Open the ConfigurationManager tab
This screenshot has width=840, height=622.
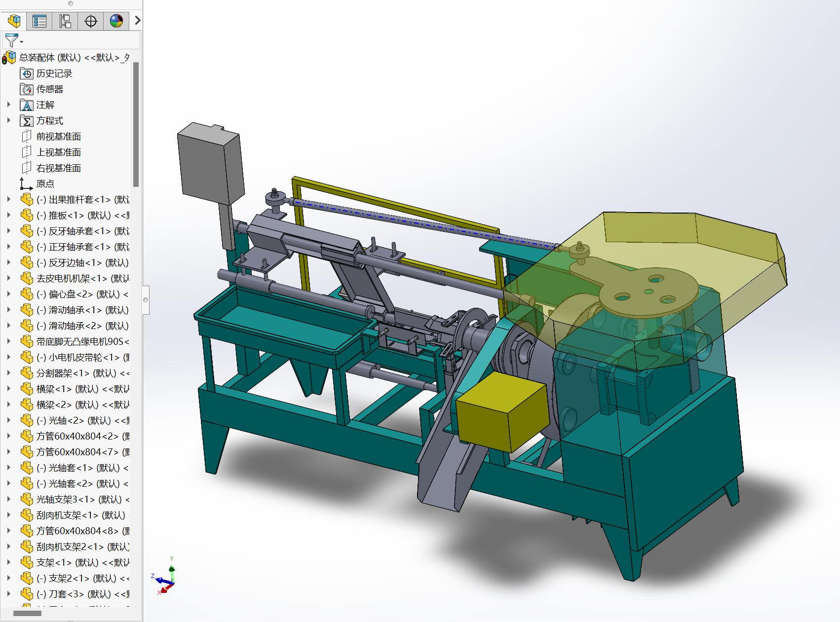point(65,21)
